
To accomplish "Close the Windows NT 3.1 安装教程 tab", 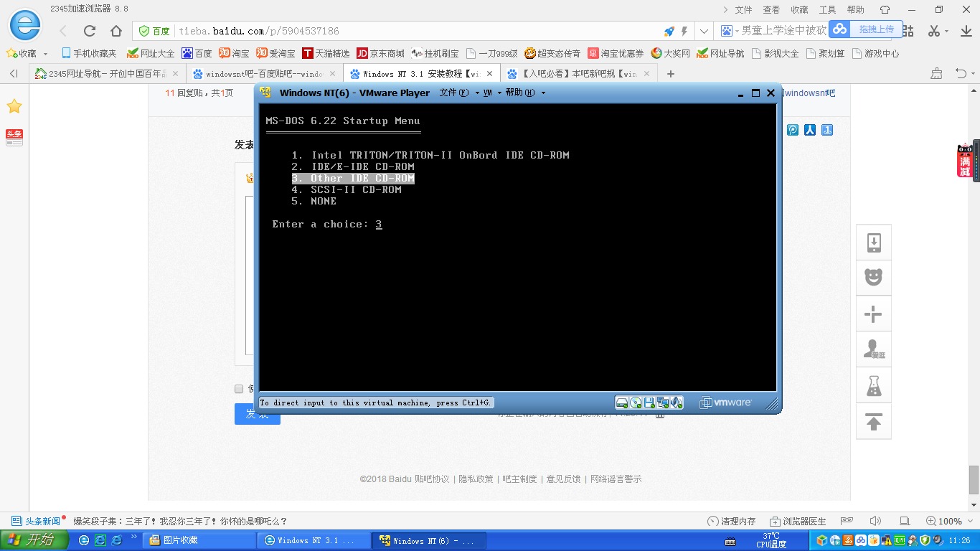I will pos(490,74).
